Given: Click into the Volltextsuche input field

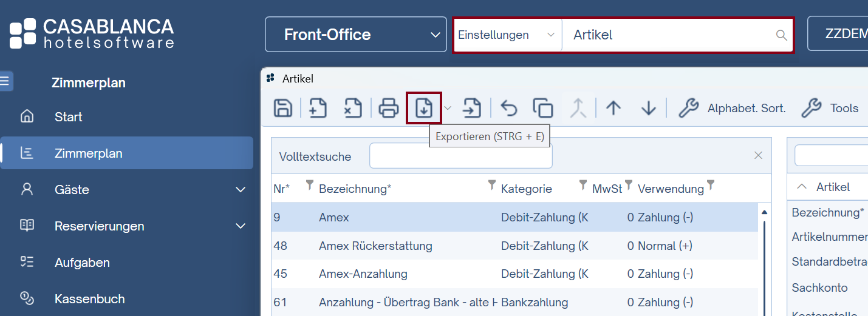Looking at the screenshot, I should 460,156.
